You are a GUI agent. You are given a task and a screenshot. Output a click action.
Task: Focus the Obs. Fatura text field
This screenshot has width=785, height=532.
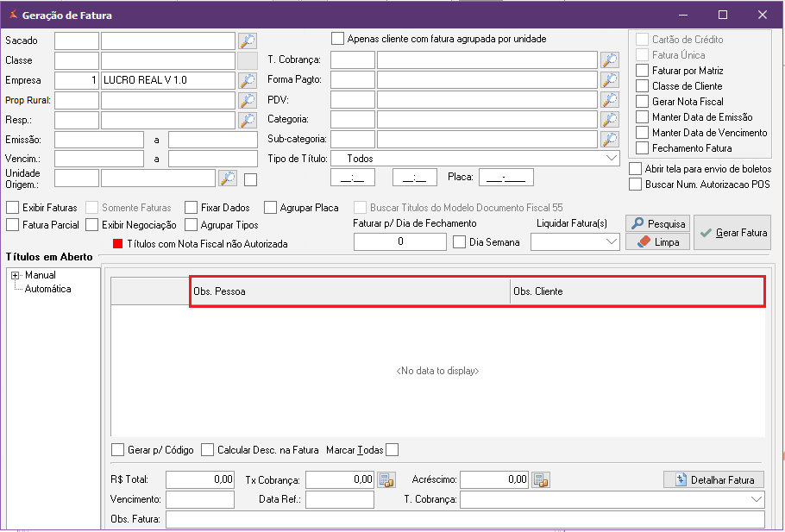[465, 519]
